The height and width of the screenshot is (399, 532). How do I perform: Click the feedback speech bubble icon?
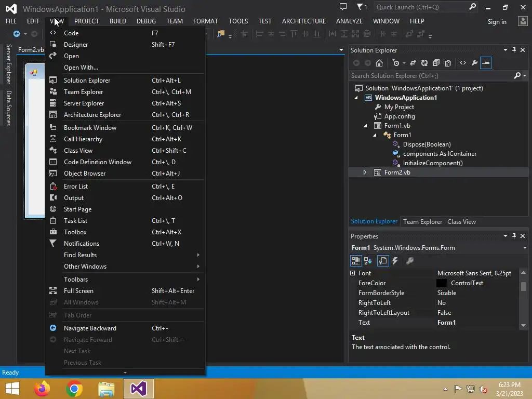[x=343, y=7]
